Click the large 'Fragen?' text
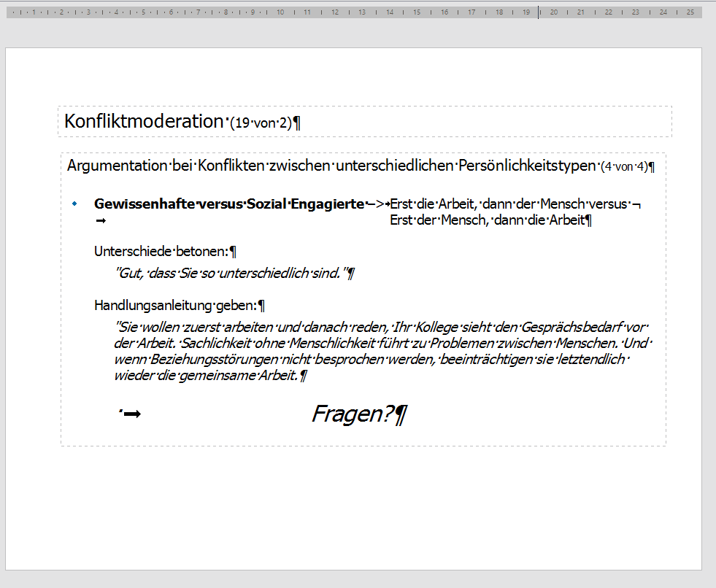This screenshot has width=716, height=588. click(x=353, y=414)
